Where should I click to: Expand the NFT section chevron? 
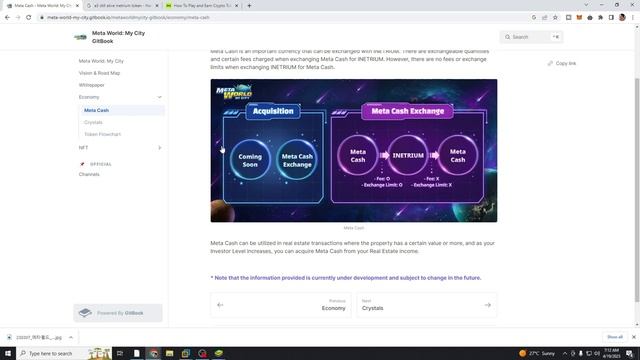160,148
